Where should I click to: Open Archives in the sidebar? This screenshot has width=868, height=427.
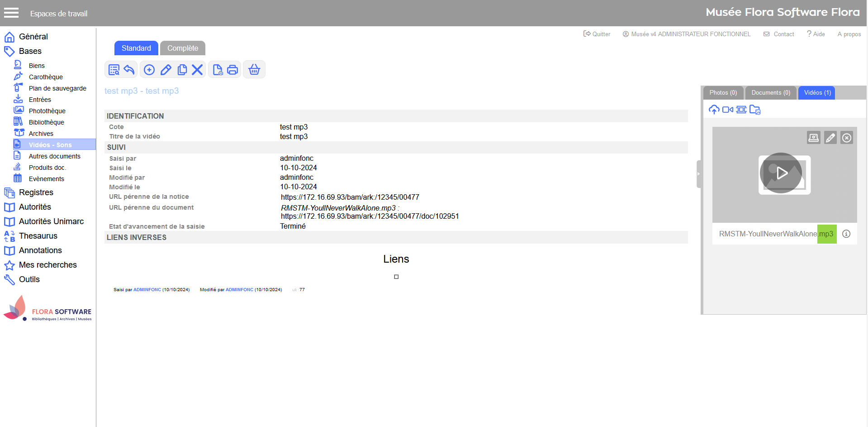click(41, 134)
